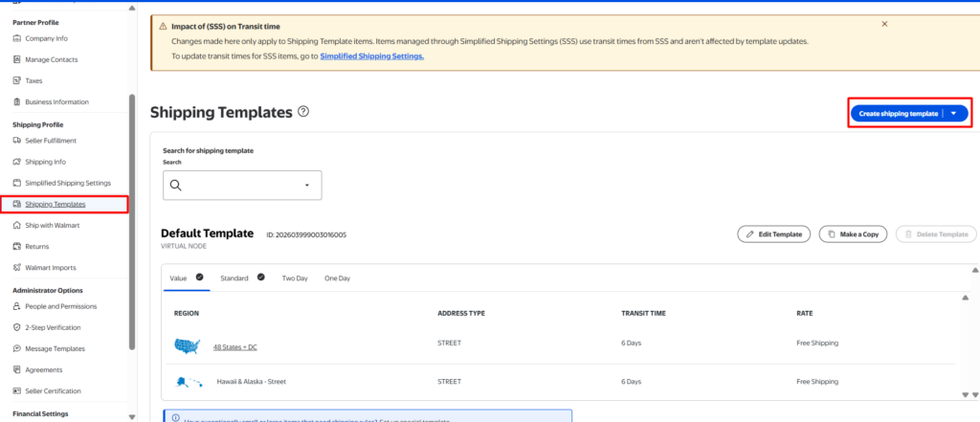Switch to the One Day tab

click(x=338, y=278)
